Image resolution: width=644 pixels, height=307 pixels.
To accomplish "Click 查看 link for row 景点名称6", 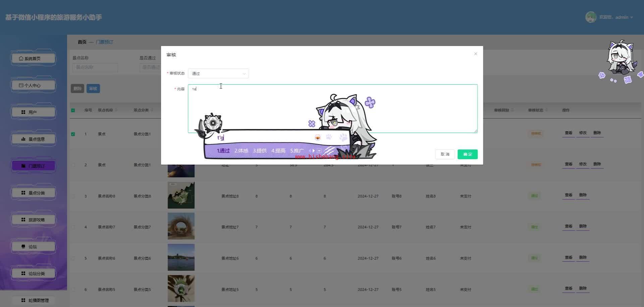I will [569, 258].
